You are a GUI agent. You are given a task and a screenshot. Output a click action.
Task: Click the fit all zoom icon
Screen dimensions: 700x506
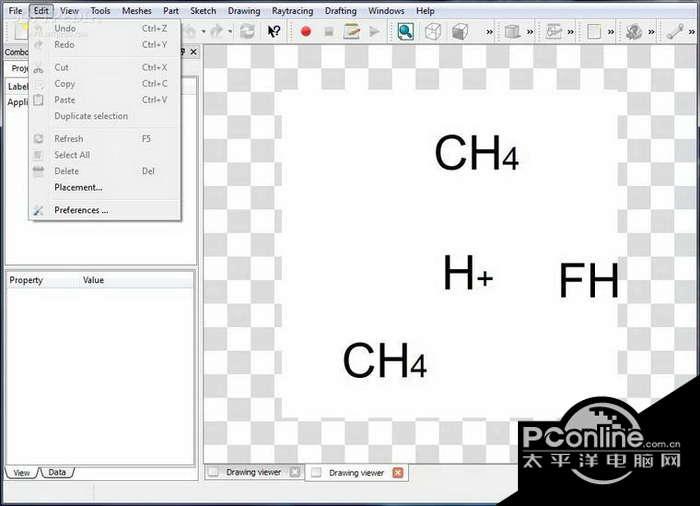pos(405,31)
